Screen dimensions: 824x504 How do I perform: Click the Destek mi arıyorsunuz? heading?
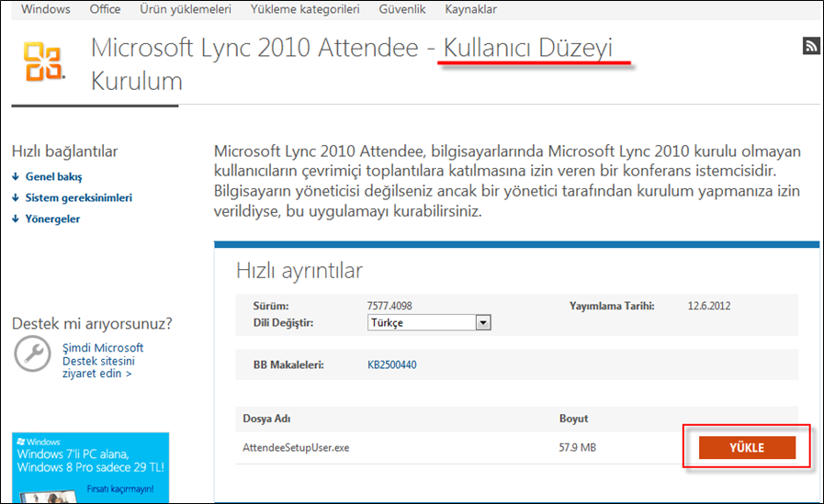point(92,323)
